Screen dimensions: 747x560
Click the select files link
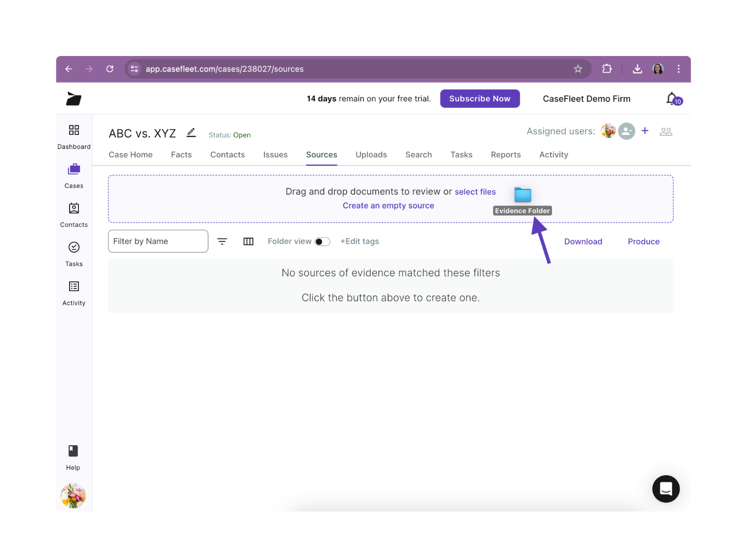[x=475, y=192]
